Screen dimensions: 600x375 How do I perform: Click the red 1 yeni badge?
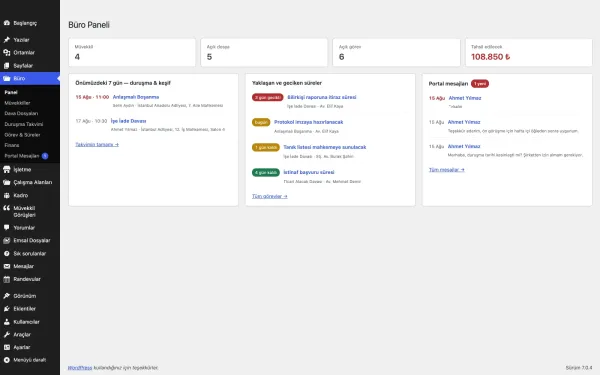tap(480, 83)
